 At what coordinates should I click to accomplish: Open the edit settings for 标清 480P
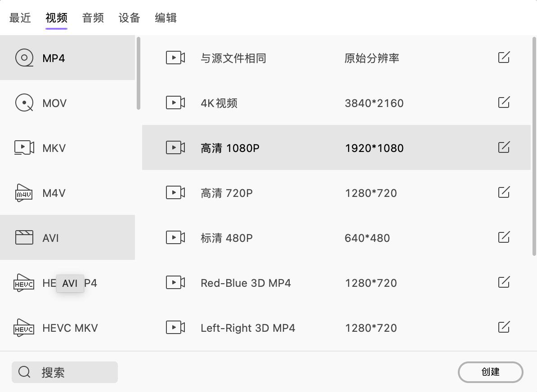coord(504,237)
